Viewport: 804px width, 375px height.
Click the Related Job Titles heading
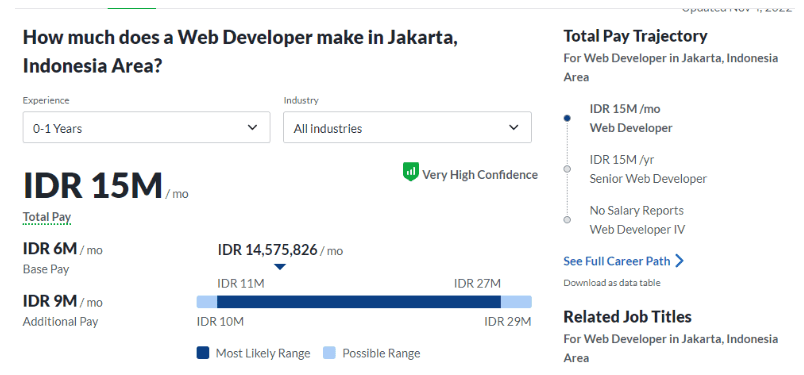[628, 317]
